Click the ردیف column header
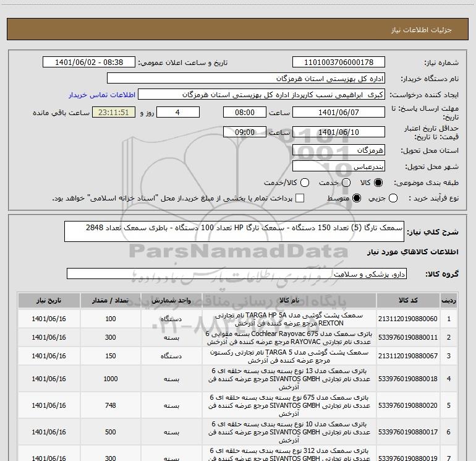Viewport: 476px width, 461px height. pos(449,301)
